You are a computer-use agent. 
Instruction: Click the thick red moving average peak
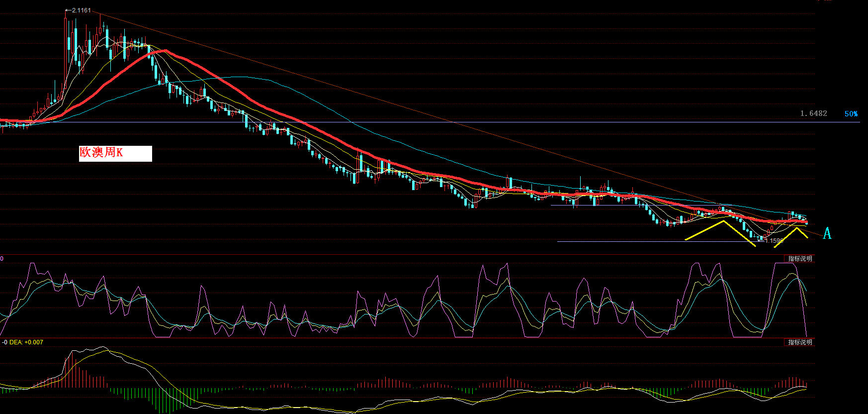[164, 51]
